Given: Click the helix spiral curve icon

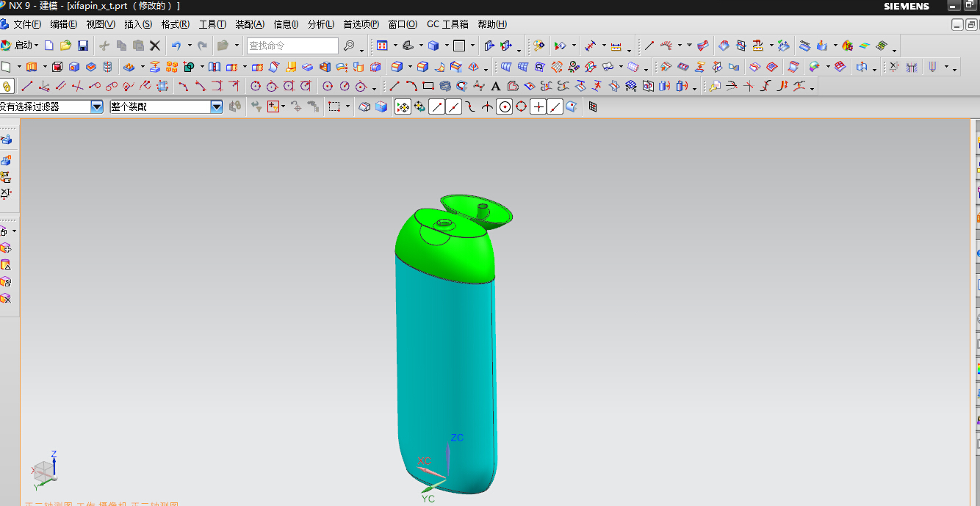Looking at the screenshot, I should tap(445, 86).
